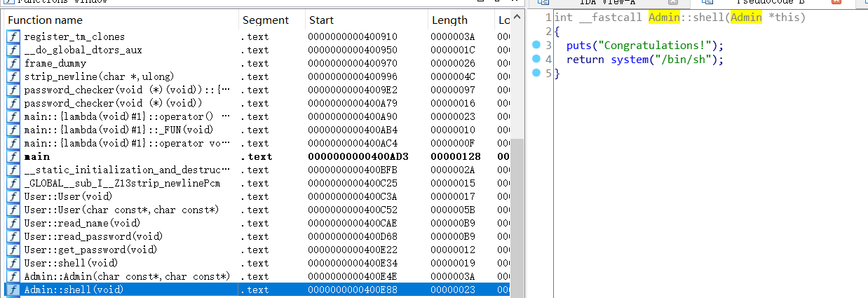Click the function icon in the row starting at 0000000000400AC4
Viewport: 868px width, 298px height.
[x=13, y=143]
